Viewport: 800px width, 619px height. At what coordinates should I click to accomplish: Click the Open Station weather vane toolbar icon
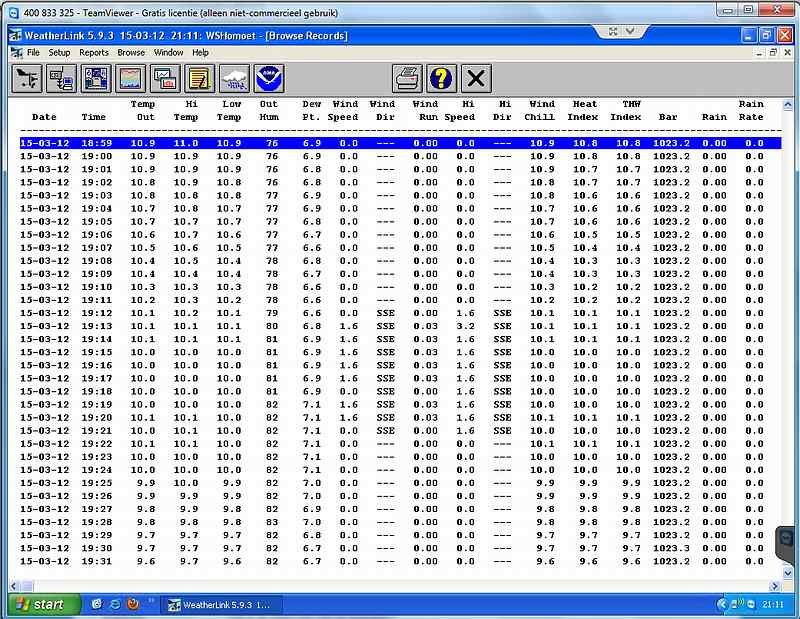coord(27,79)
